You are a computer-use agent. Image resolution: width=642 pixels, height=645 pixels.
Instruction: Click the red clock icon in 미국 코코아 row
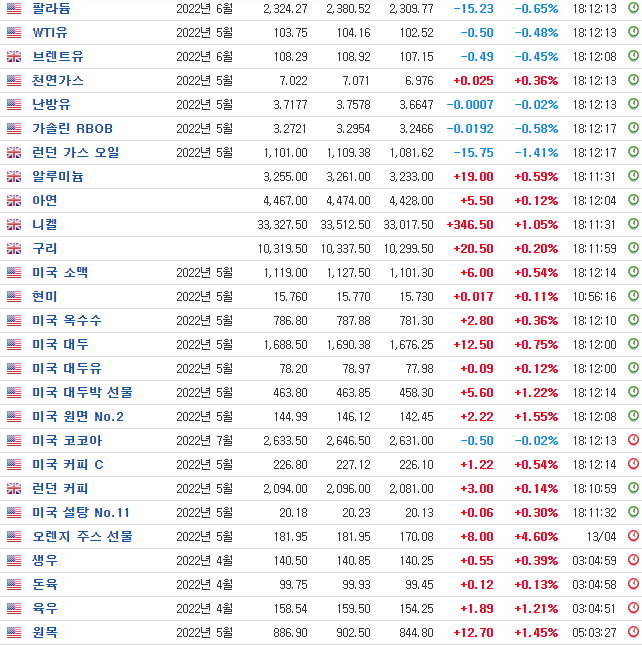click(x=633, y=439)
